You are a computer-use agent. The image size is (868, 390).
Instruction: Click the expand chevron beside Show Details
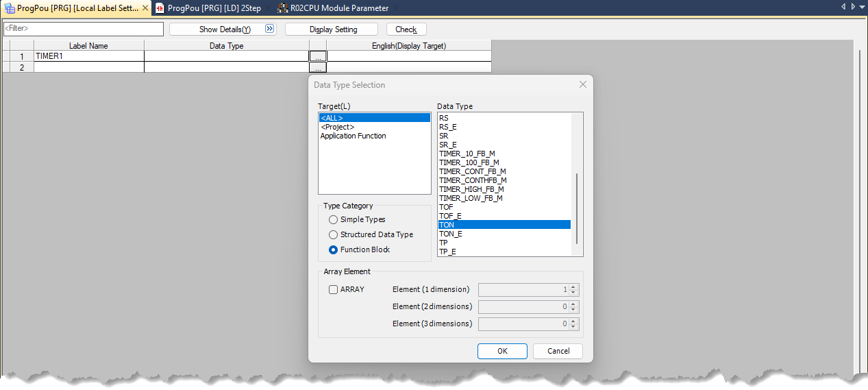pos(269,29)
